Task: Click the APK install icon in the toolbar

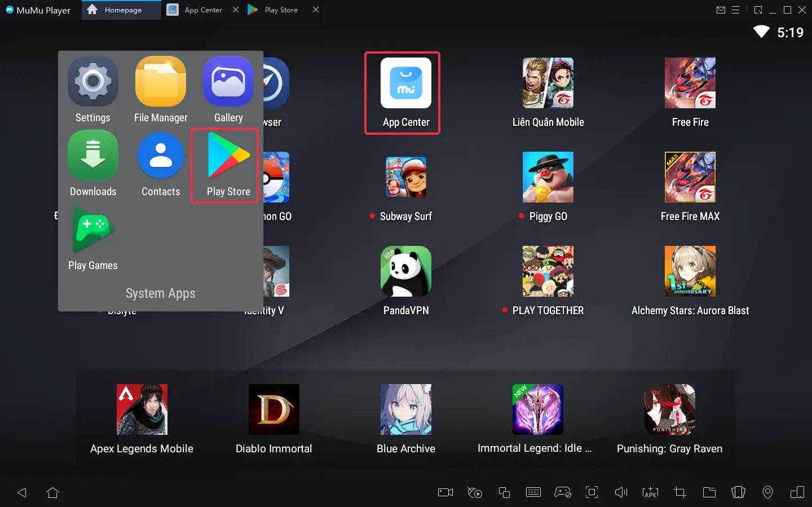Action: click(650, 492)
